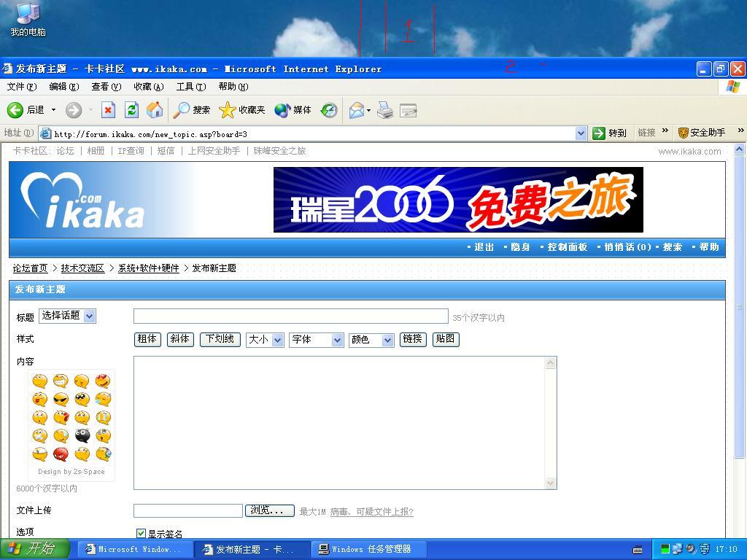Viewport: 747px width, 560px height.
Task: Open the 编辑(E) menu
Action: (x=64, y=87)
